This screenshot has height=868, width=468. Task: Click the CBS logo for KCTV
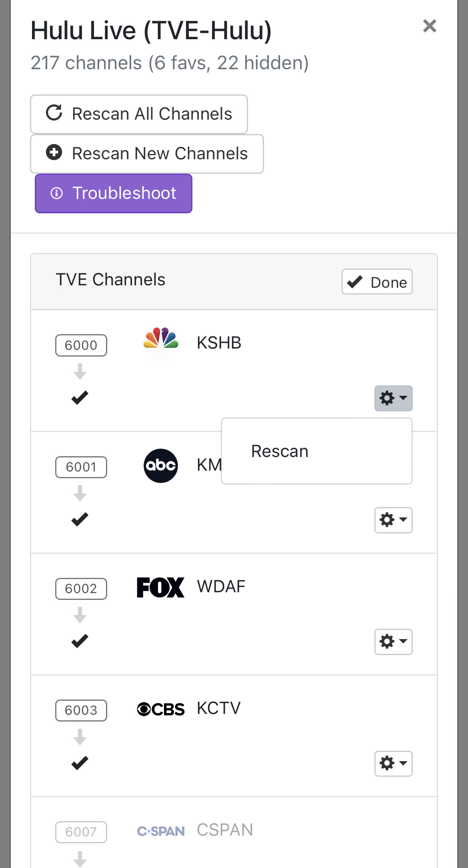click(160, 709)
